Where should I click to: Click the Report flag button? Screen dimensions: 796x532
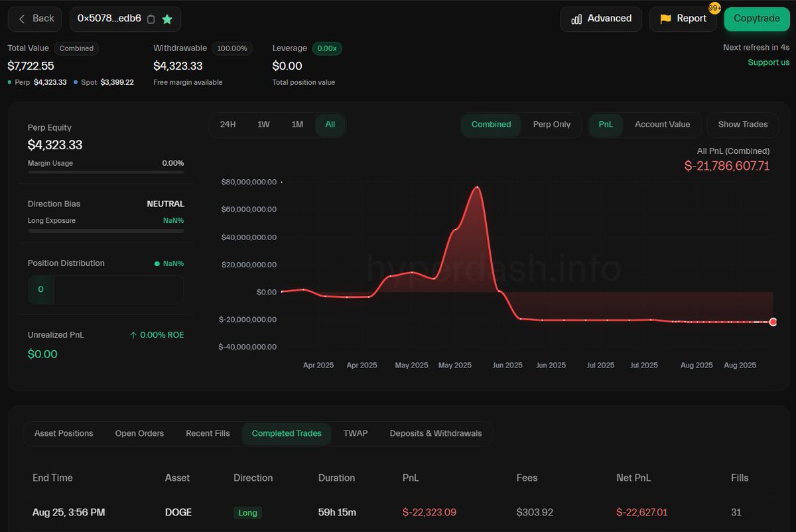point(683,19)
